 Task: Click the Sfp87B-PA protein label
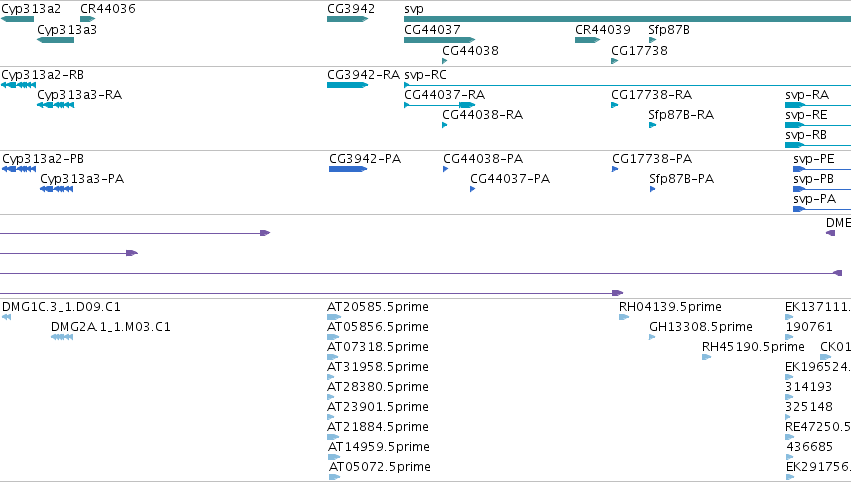tap(682, 179)
